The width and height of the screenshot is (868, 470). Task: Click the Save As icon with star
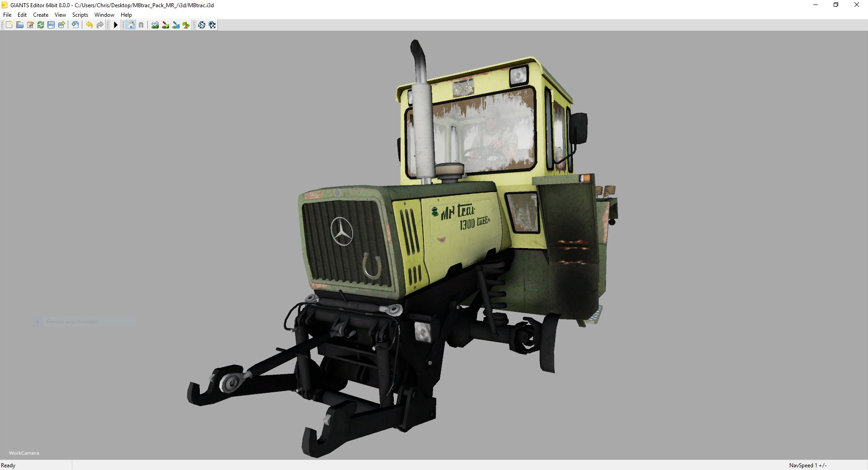(x=61, y=25)
